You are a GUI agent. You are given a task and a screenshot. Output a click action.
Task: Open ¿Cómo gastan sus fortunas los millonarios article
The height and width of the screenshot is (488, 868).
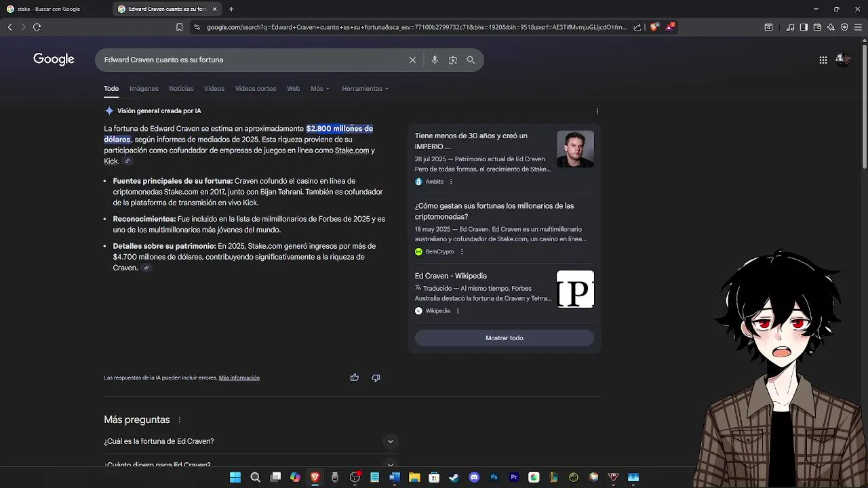click(x=494, y=211)
